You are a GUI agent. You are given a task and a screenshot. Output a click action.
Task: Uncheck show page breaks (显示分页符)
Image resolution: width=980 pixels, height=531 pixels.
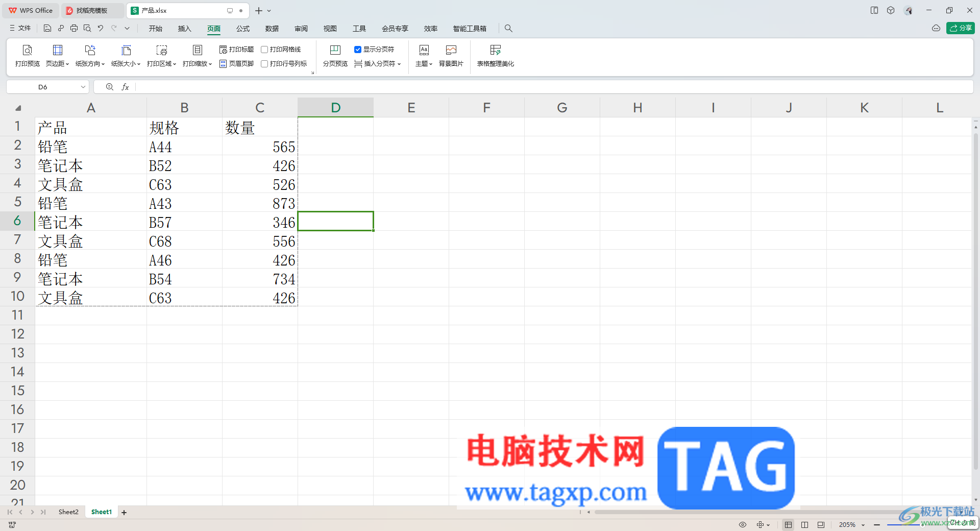pyautogui.click(x=358, y=50)
